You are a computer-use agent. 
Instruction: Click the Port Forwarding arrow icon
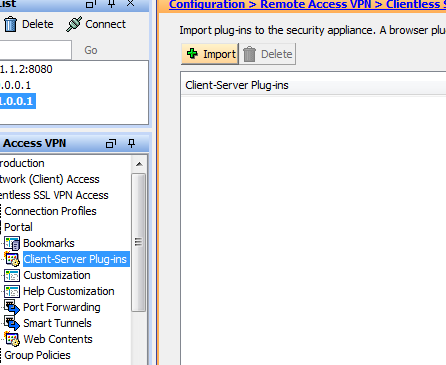(x=12, y=307)
